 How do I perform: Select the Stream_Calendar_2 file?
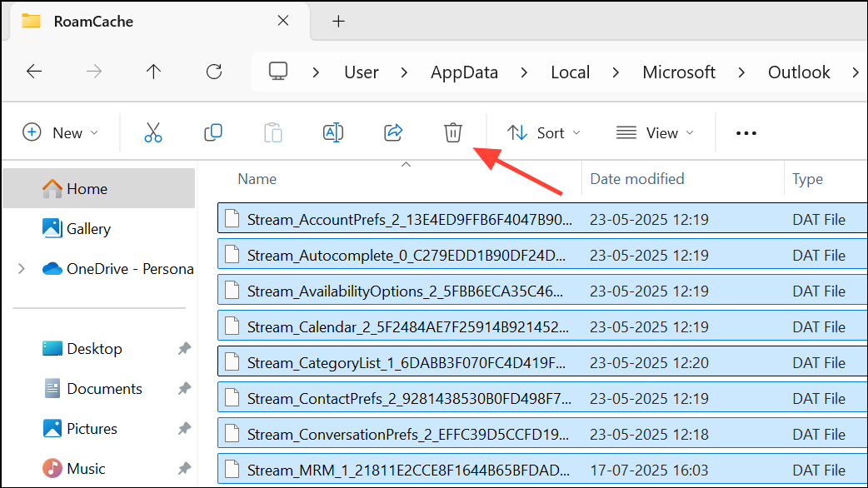click(x=542, y=326)
